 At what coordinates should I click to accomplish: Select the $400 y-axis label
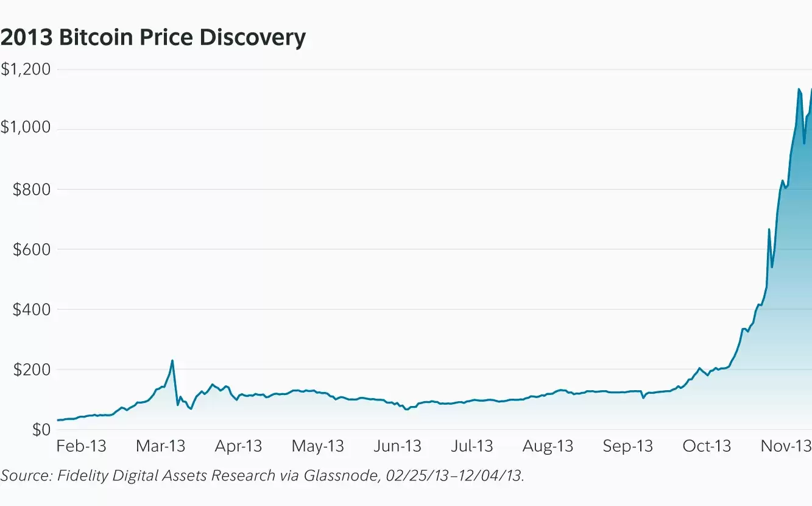point(32,309)
